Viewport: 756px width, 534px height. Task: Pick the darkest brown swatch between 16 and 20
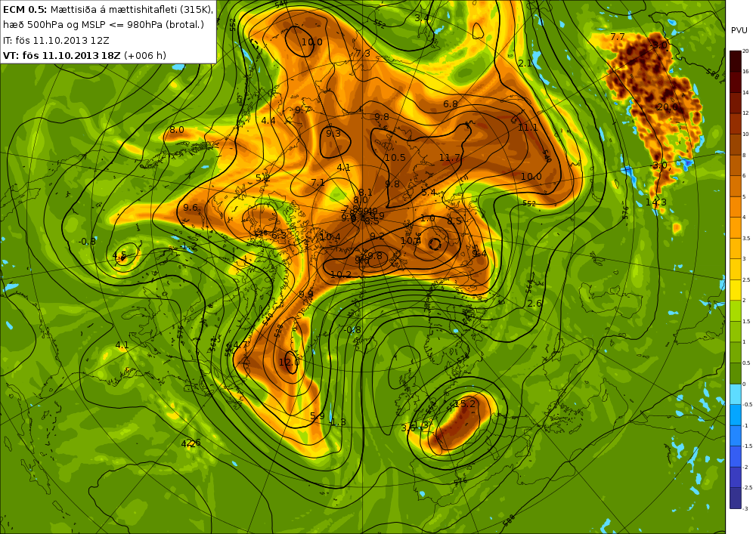click(x=736, y=60)
